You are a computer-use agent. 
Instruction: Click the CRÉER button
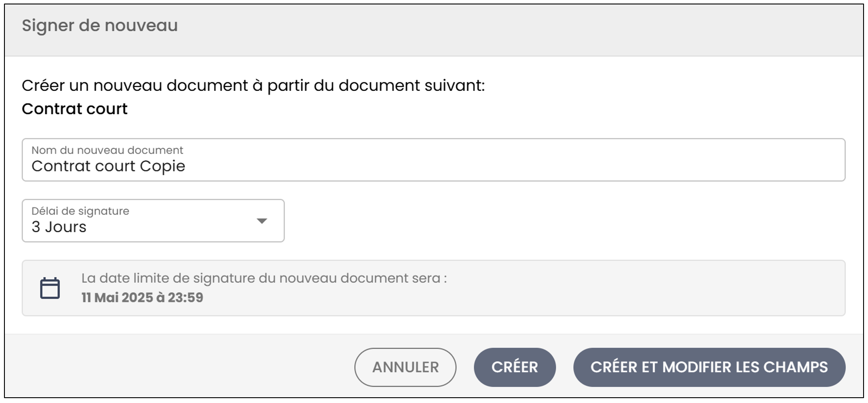(x=515, y=367)
